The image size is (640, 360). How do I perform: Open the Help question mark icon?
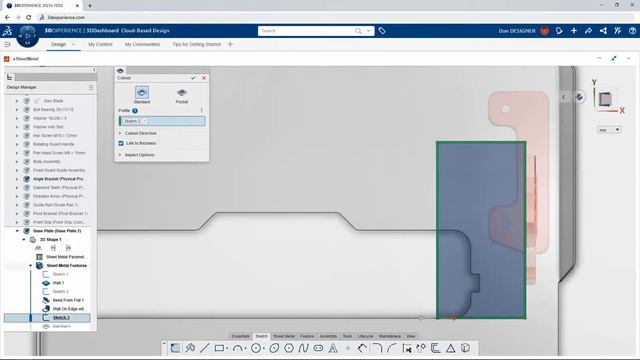(633, 31)
